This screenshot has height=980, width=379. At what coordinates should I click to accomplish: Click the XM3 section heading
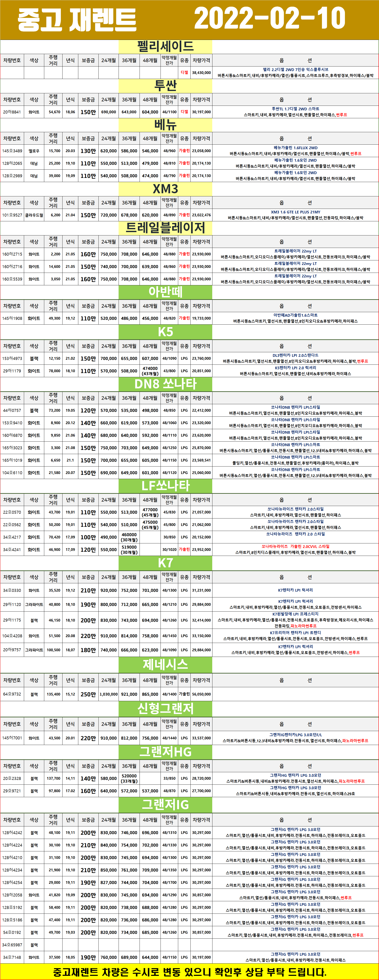point(165,189)
